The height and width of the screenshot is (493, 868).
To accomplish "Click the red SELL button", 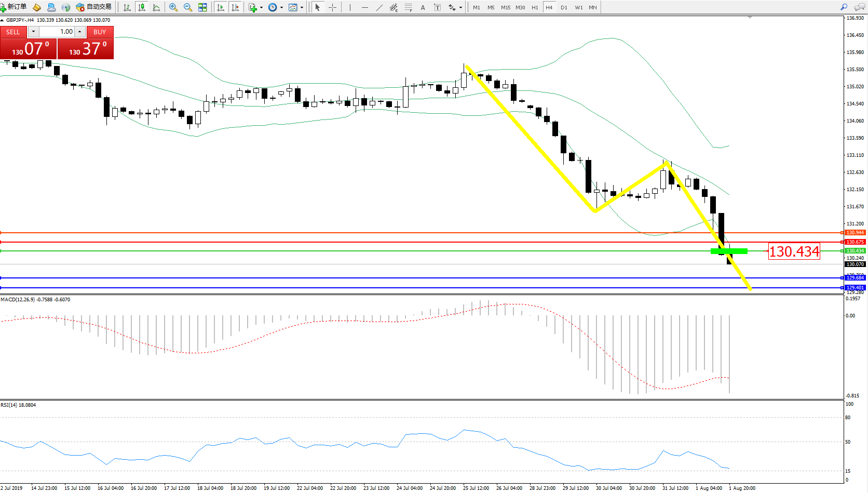I will (x=13, y=32).
